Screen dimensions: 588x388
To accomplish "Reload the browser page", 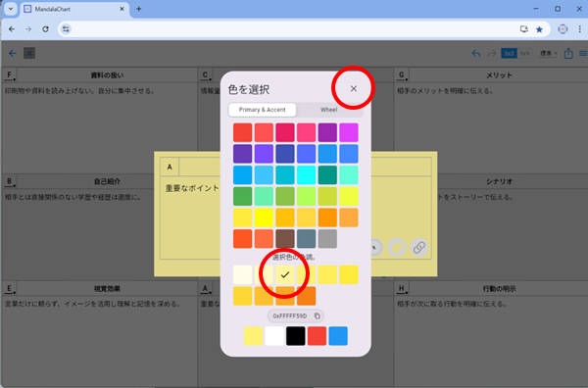I will [45, 28].
